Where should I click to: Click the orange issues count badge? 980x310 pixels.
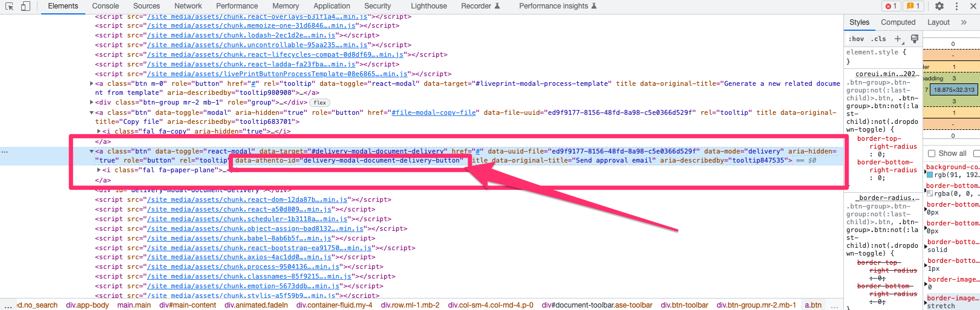[913, 6]
